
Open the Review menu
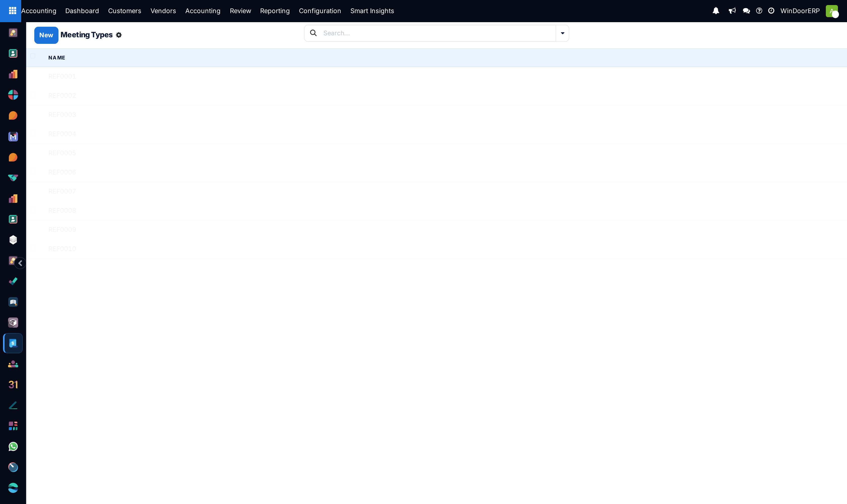(x=240, y=11)
